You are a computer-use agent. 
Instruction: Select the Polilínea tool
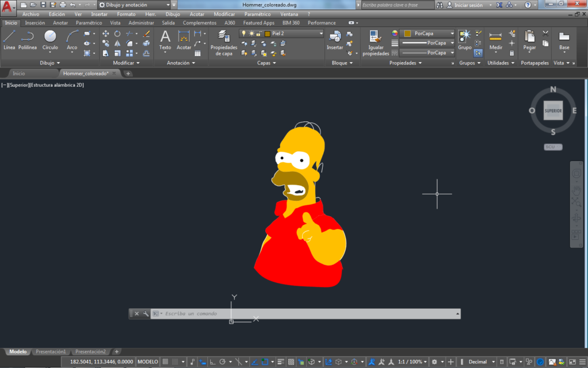click(28, 40)
